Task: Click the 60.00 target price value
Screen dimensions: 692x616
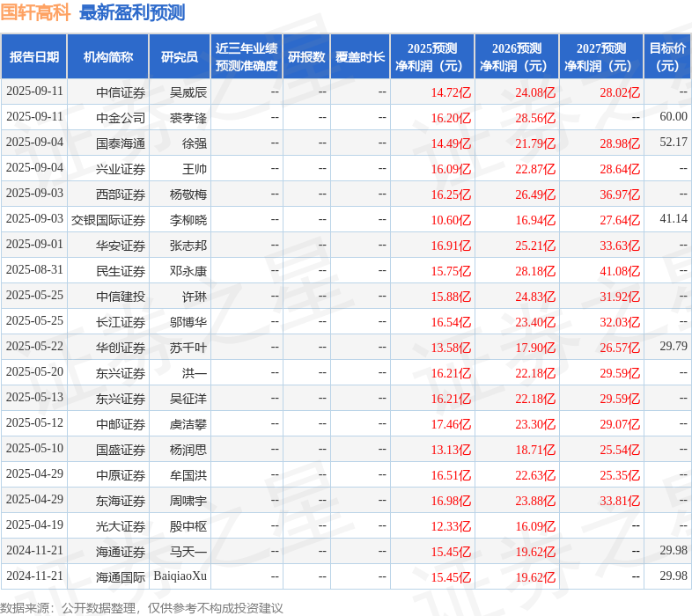Action: pyautogui.click(x=674, y=116)
